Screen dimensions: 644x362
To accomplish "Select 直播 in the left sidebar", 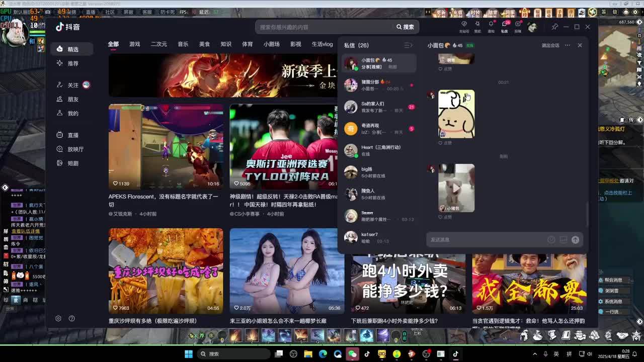I will (73, 135).
